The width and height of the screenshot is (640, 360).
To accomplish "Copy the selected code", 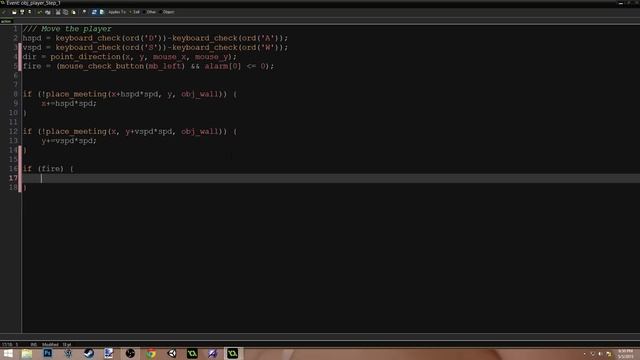I will point(66,12).
